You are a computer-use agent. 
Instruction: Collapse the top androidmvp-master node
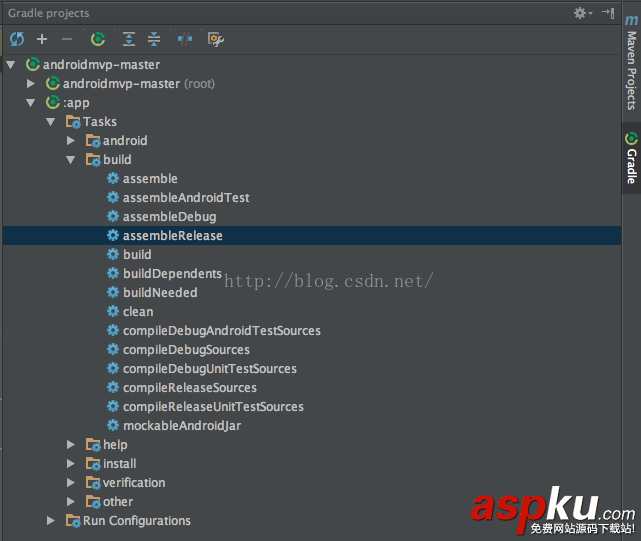point(11,65)
